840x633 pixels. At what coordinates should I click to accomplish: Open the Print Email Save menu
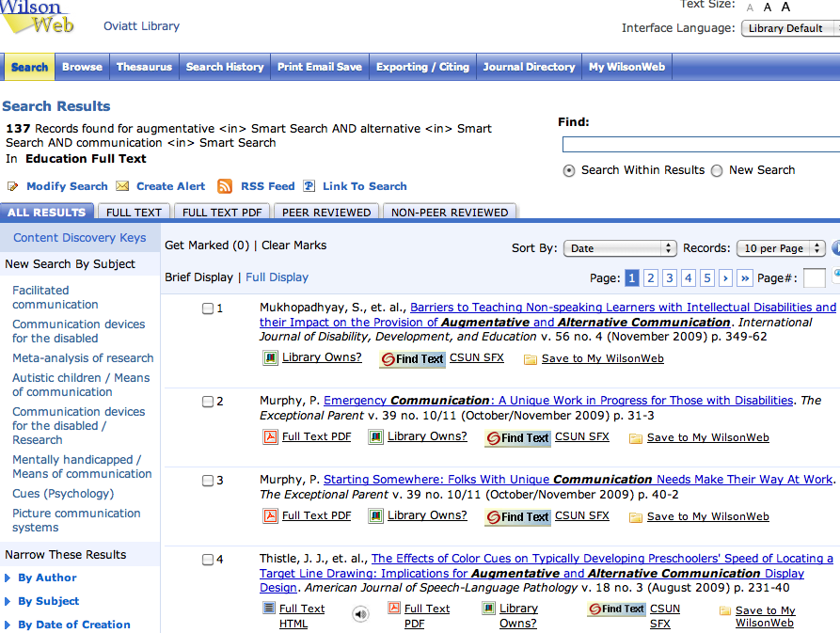coord(320,67)
